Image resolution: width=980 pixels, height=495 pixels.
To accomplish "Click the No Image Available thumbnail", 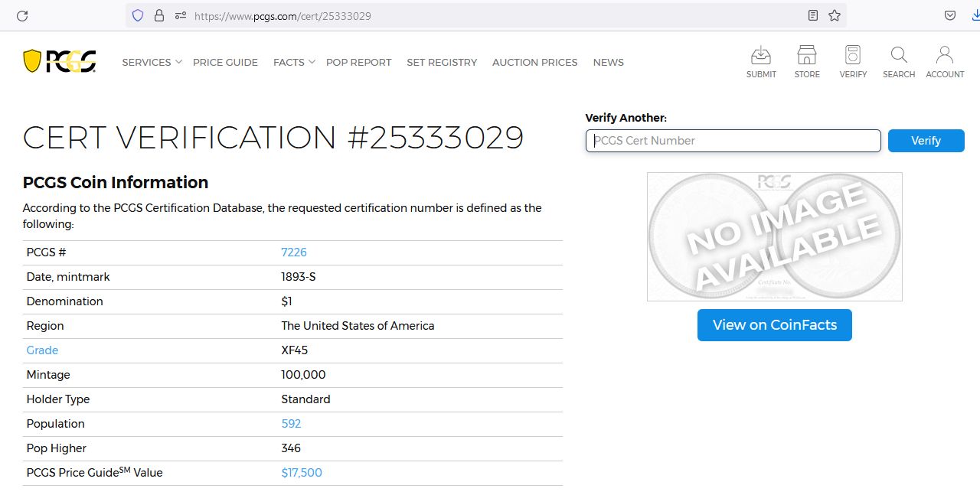I will (x=775, y=236).
